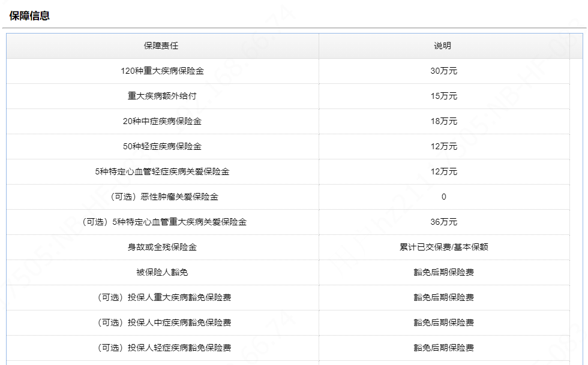Select the 说明 column header
The image size is (588, 365).
(443, 46)
